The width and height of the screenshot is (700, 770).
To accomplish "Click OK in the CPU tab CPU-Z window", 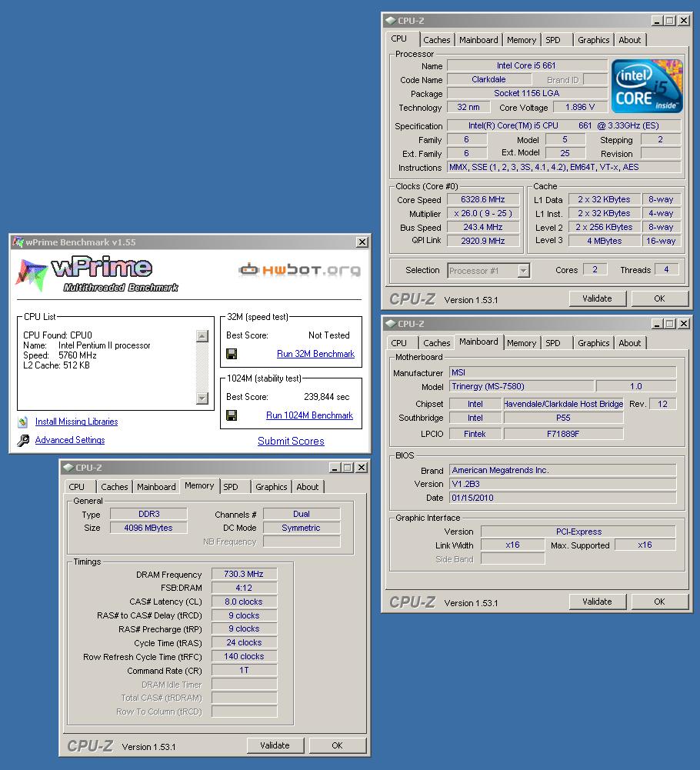I will (x=659, y=298).
